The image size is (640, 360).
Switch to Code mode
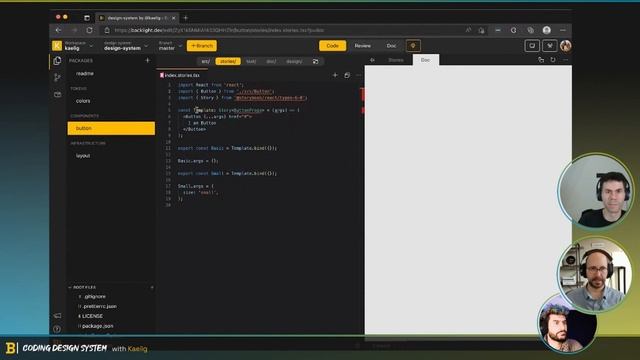tap(333, 46)
